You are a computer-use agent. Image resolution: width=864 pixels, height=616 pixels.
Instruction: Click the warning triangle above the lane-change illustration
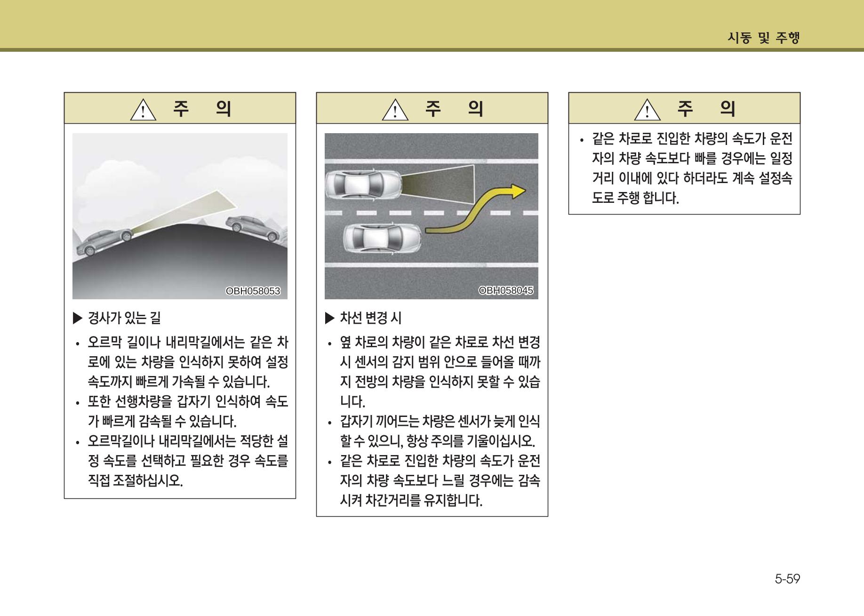pos(396,110)
